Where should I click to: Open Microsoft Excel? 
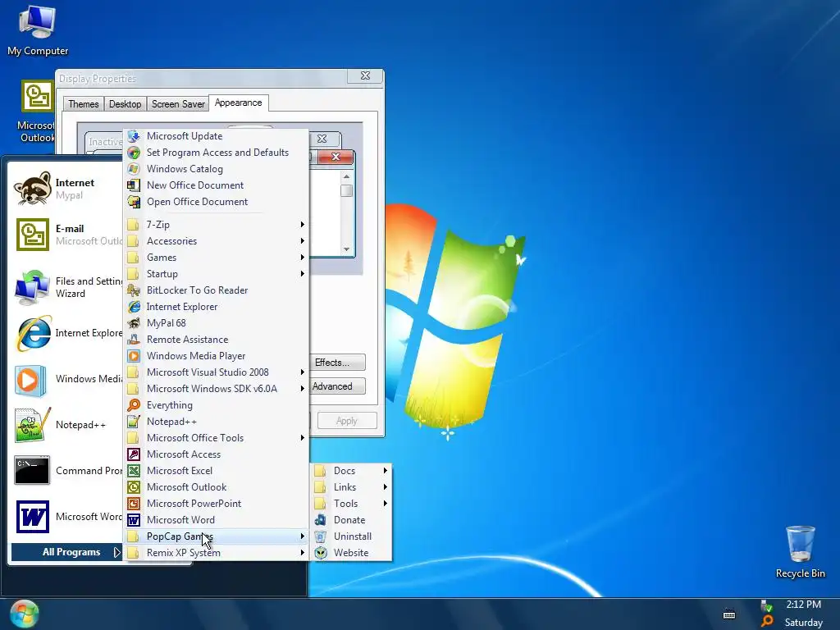click(217, 471)
